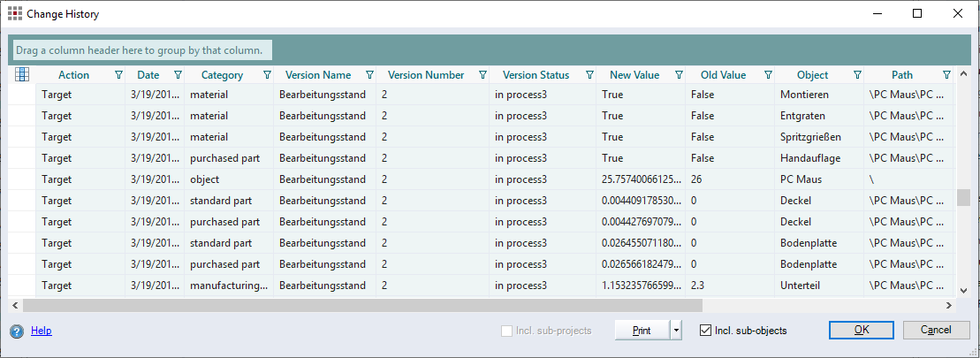
Task: Filter the Version Name column
Action: 369,75
